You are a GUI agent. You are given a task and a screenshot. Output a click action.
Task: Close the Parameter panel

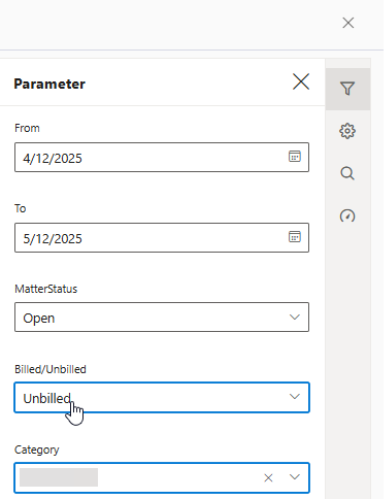point(301,82)
